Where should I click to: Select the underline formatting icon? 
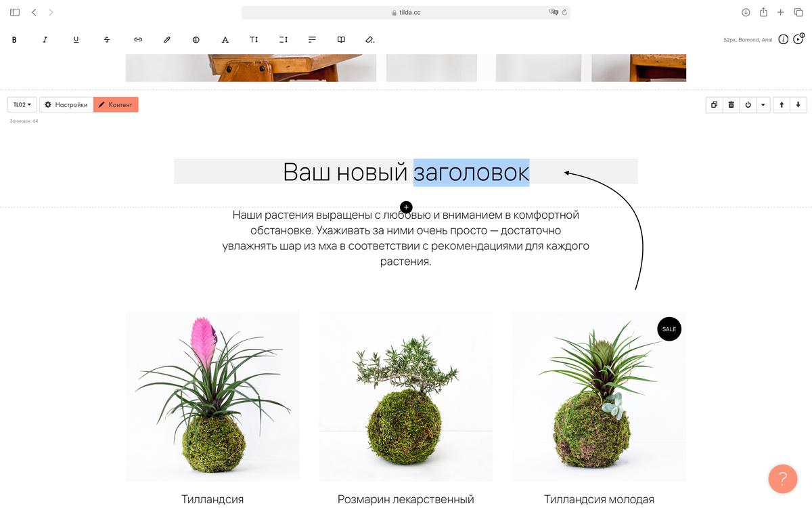(x=76, y=39)
